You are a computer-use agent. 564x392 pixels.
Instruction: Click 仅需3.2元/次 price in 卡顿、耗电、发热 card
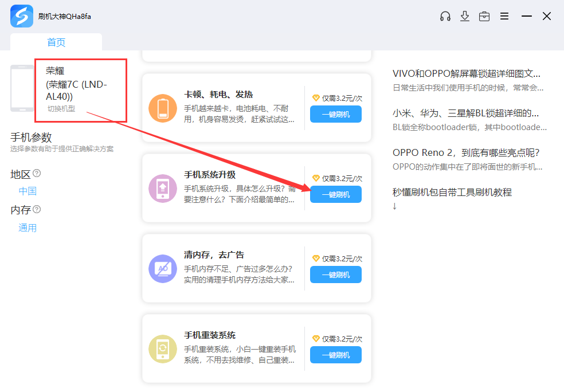[342, 98]
